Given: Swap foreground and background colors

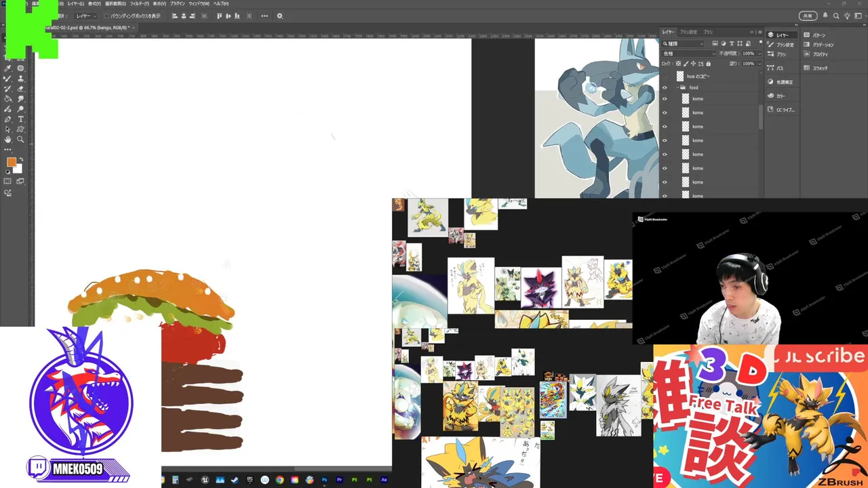Looking at the screenshot, I should click(21, 159).
